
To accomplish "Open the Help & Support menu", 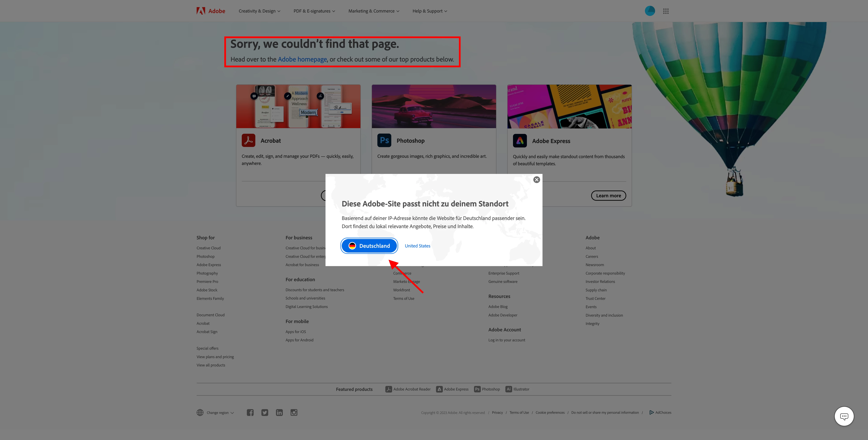I will [430, 11].
